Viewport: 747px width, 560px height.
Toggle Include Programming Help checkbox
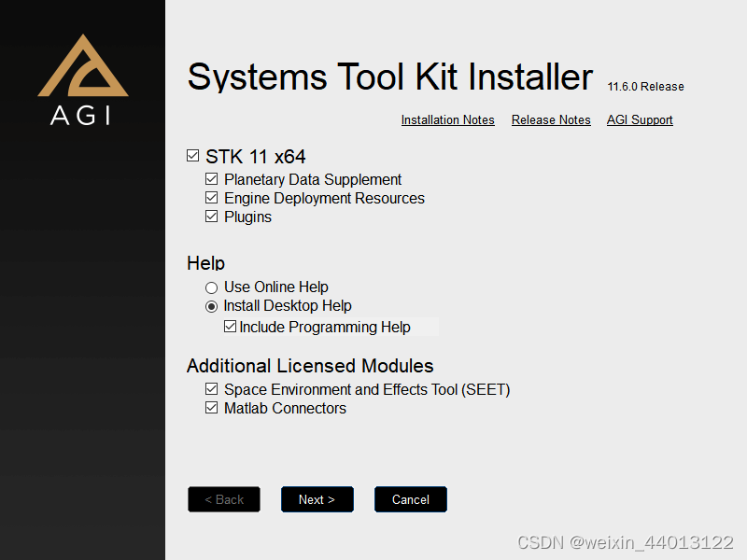coord(230,327)
